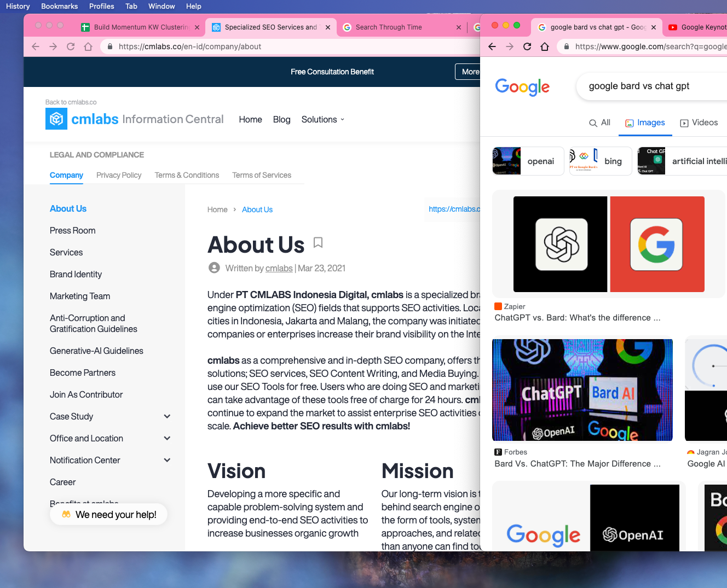Image resolution: width=727 pixels, height=588 pixels.
Task: Click forward arrow in cmlabs browser window
Action: coord(53,46)
